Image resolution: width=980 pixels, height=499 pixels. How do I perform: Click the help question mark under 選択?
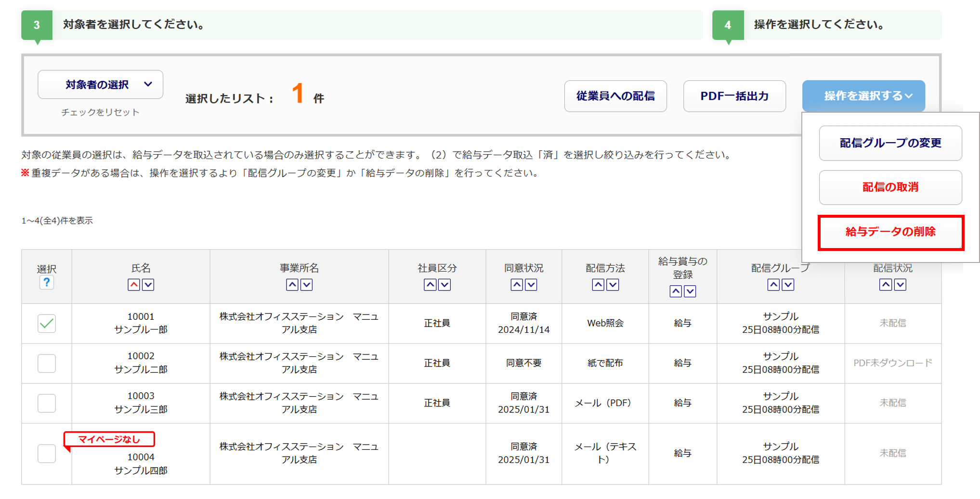(46, 283)
